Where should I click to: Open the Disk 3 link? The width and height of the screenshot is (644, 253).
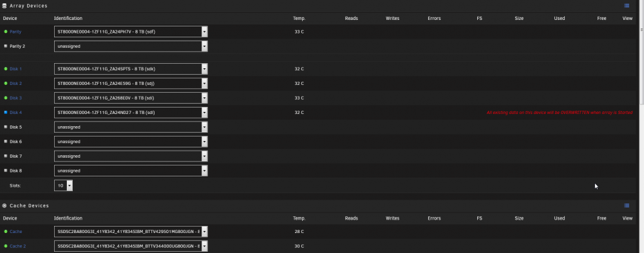(x=15, y=98)
